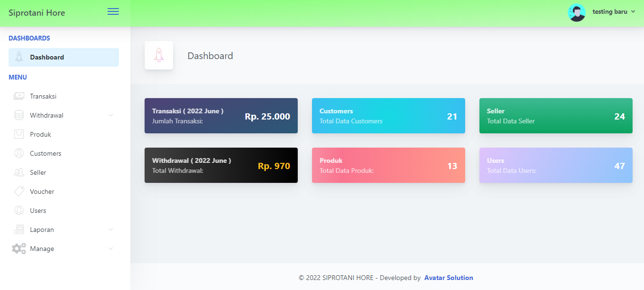Click the Laporan report icon in sidebar
Viewport: 644px width, 290px height.
tap(19, 230)
